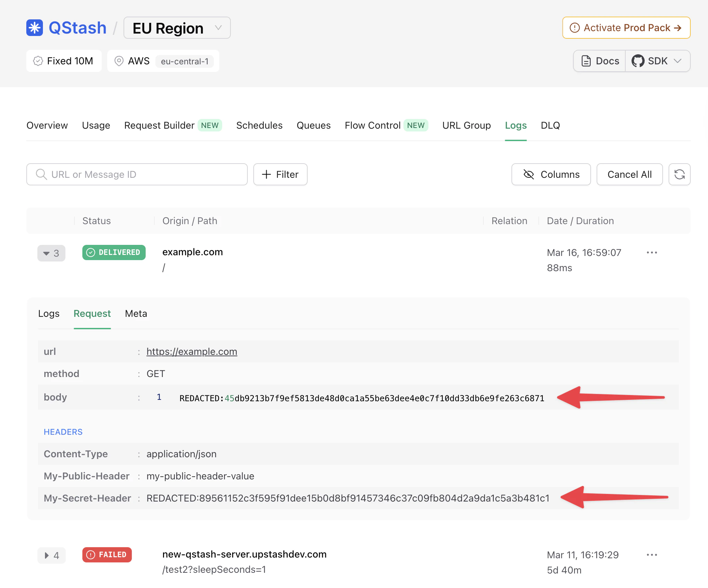Expand the SDK dropdown chevron
The image size is (708, 588).
(x=678, y=61)
